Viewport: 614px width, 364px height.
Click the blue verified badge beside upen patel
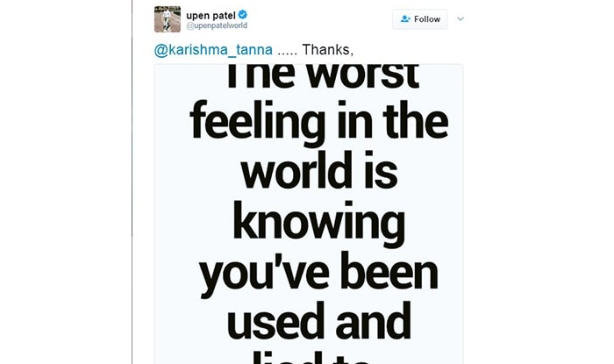tap(243, 15)
